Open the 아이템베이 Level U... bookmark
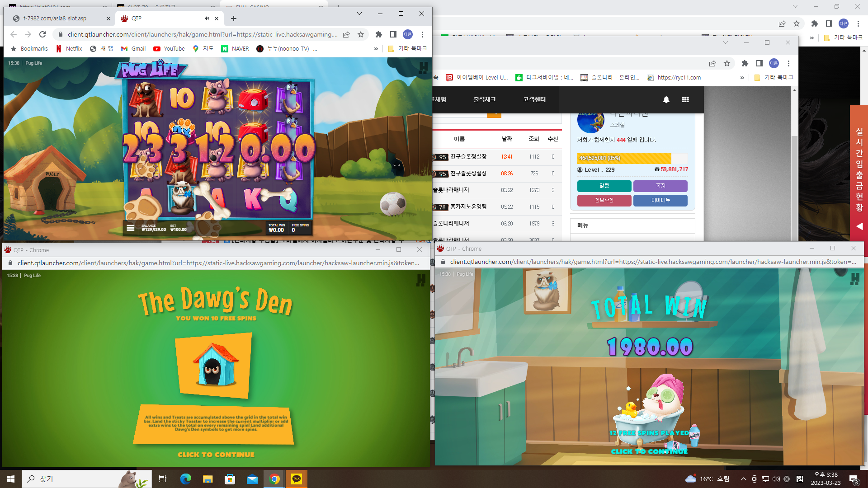 click(x=477, y=78)
